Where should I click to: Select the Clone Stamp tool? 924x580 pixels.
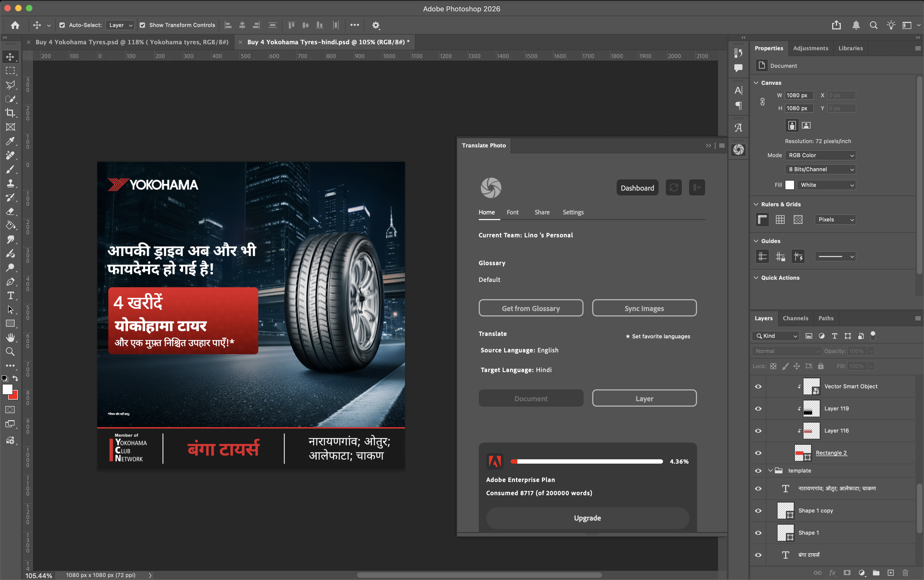click(10, 183)
